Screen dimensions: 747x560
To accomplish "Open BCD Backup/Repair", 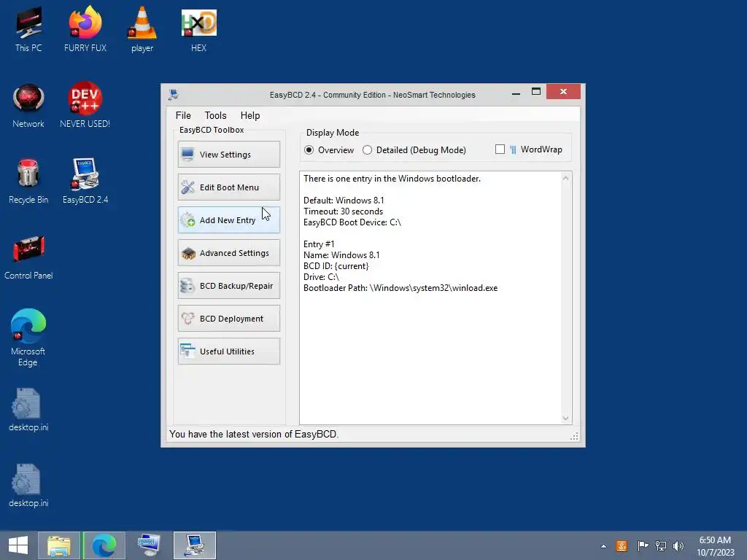I will (x=229, y=286).
